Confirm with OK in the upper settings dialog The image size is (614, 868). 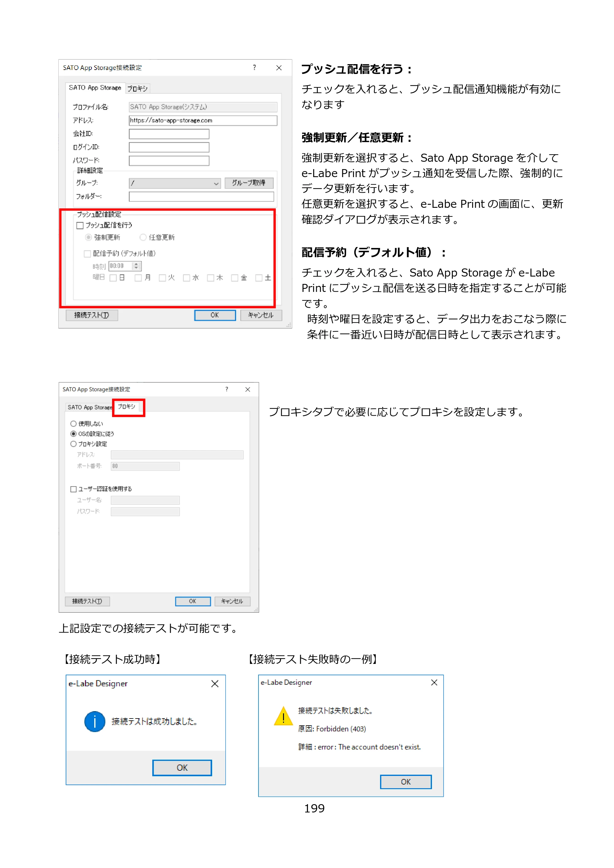click(215, 315)
